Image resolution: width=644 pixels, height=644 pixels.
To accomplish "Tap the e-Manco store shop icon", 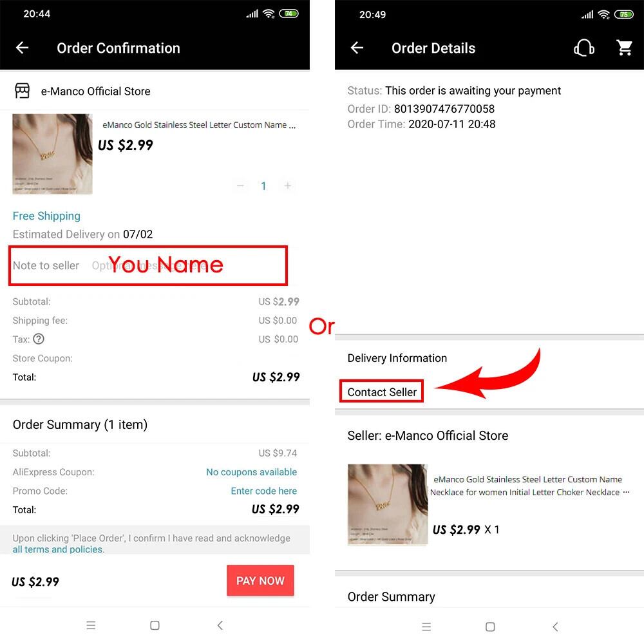I will (22, 91).
